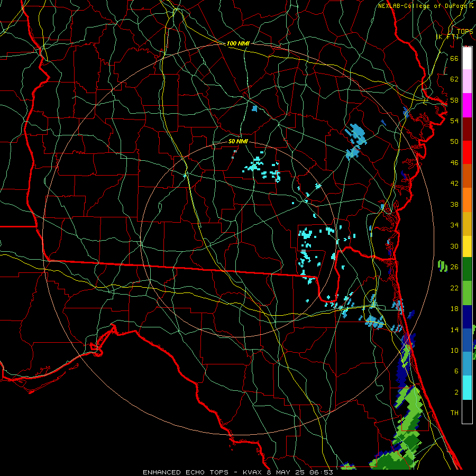
Task: Click legend value '42'
Action: pos(454,184)
